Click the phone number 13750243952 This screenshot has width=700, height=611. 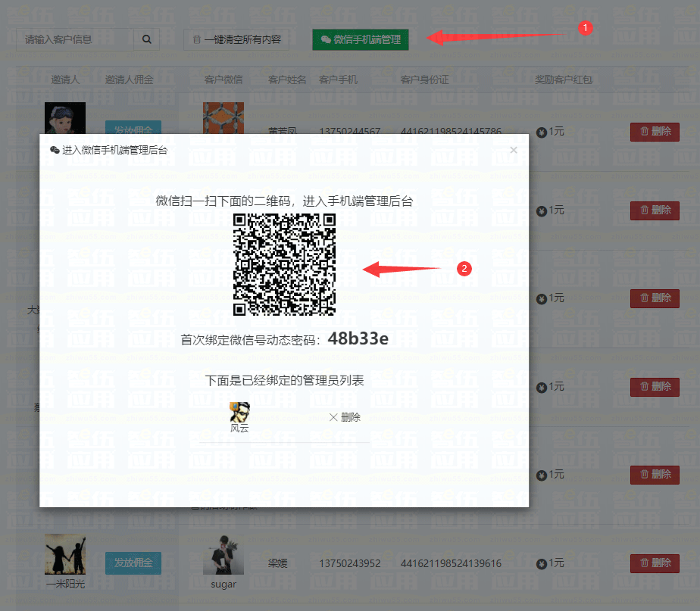[x=350, y=564]
